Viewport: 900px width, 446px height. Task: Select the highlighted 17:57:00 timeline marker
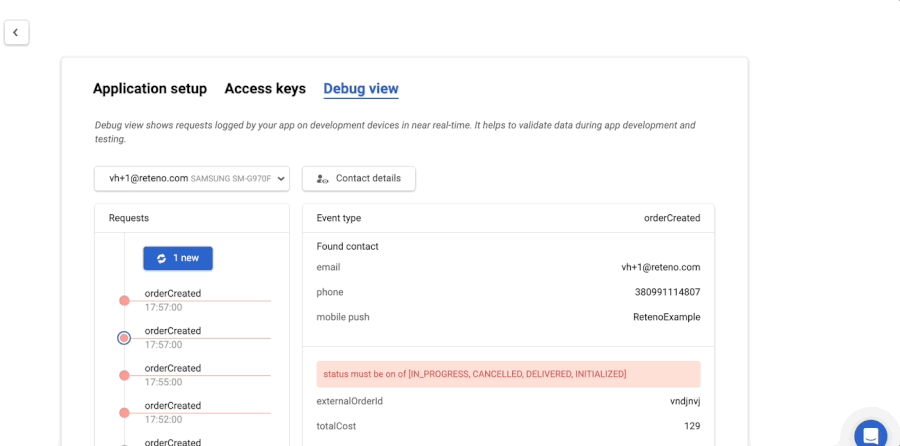(124, 338)
